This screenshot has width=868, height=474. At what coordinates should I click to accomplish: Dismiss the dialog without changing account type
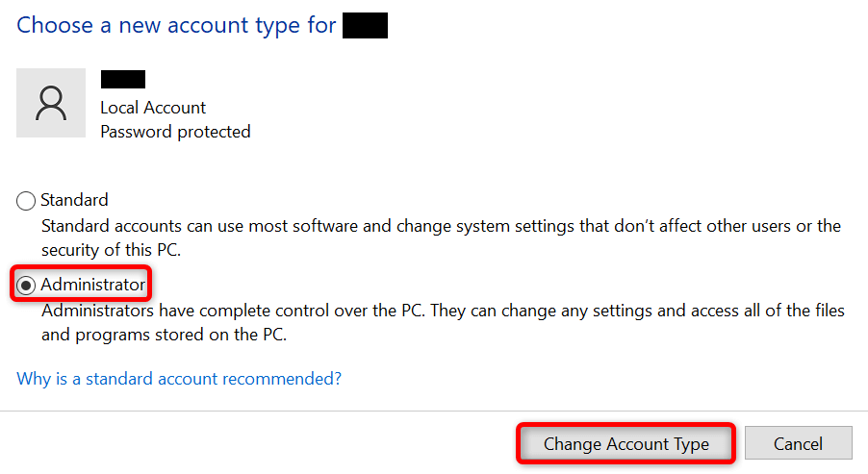click(x=798, y=444)
